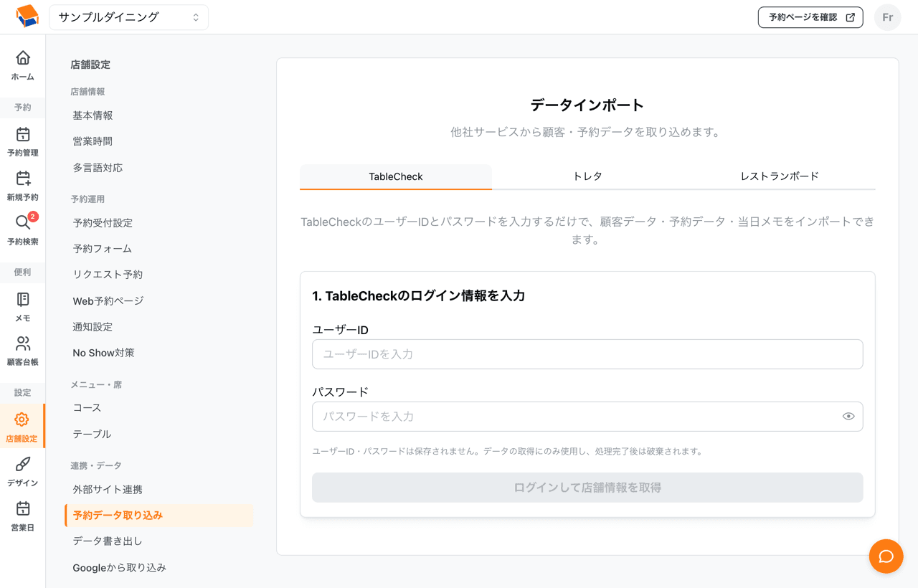Focus the ユーザーID input field
The height and width of the screenshot is (588, 918).
tap(587, 354)
